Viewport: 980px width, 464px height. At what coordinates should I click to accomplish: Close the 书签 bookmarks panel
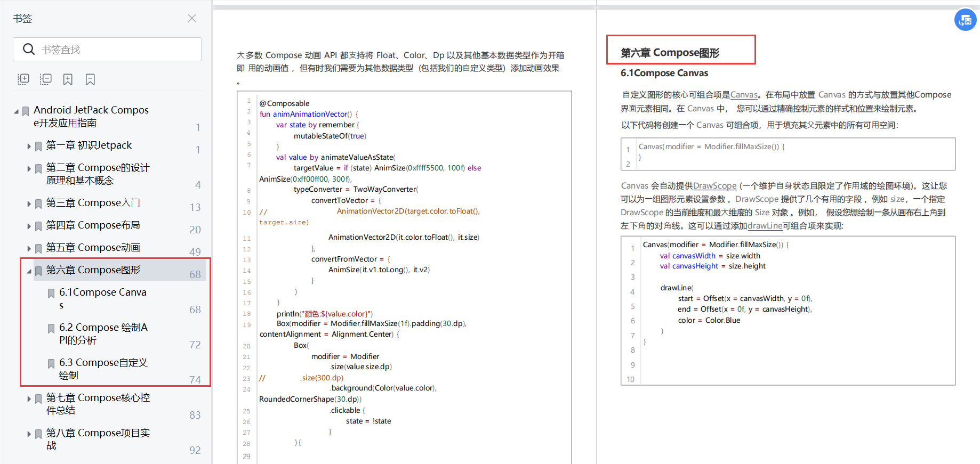192,18
